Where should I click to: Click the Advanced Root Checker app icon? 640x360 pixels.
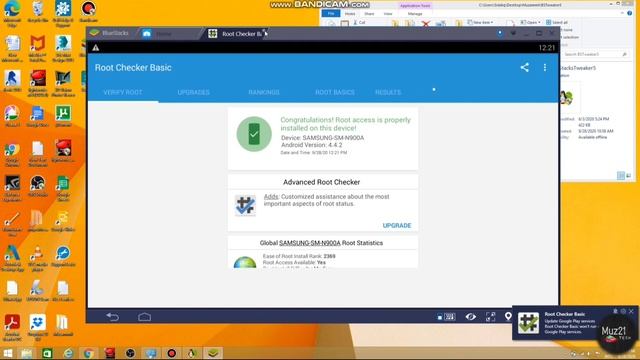tap(245, 205)
